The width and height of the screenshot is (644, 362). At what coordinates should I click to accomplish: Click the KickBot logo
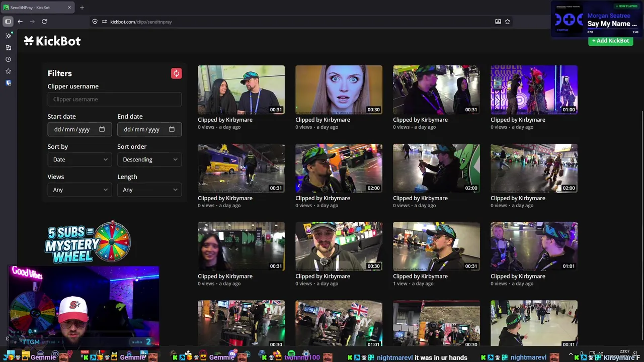click(52, 41)
